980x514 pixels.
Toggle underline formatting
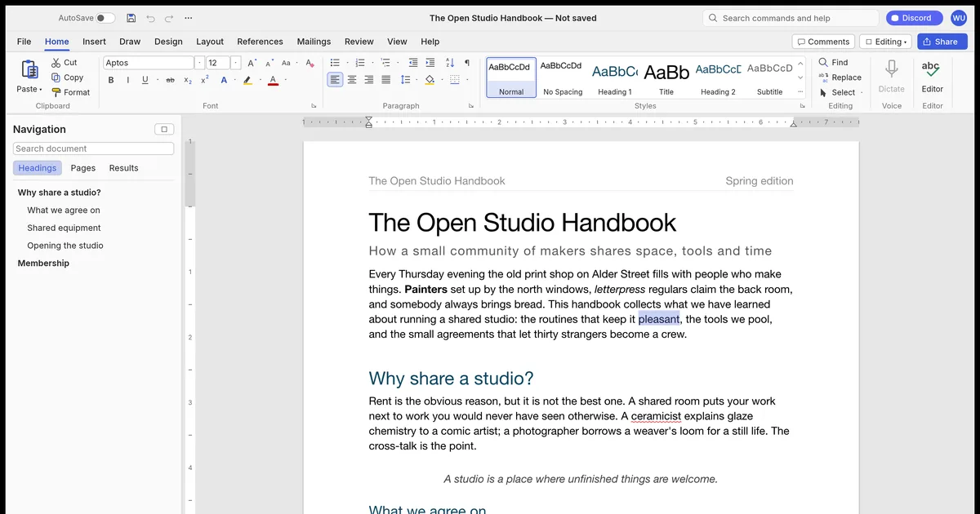tap(145, 80)
